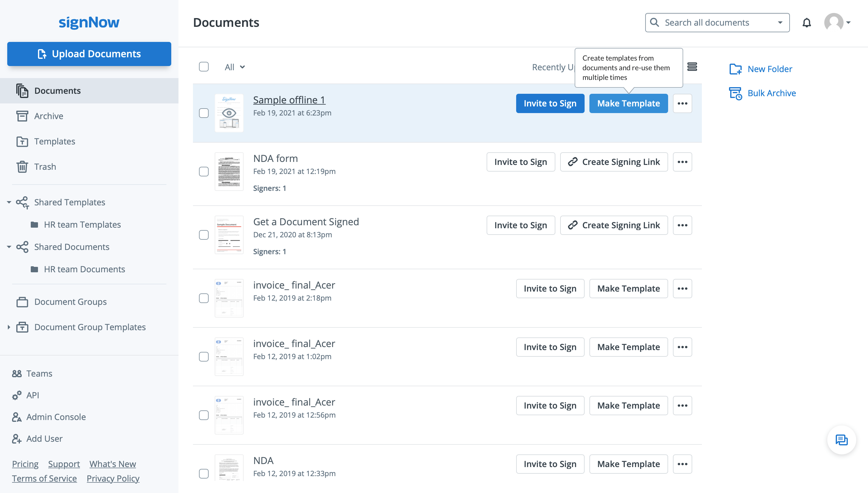Click the Shared Templates icon
868x493 pixels.
pos(23,202)
